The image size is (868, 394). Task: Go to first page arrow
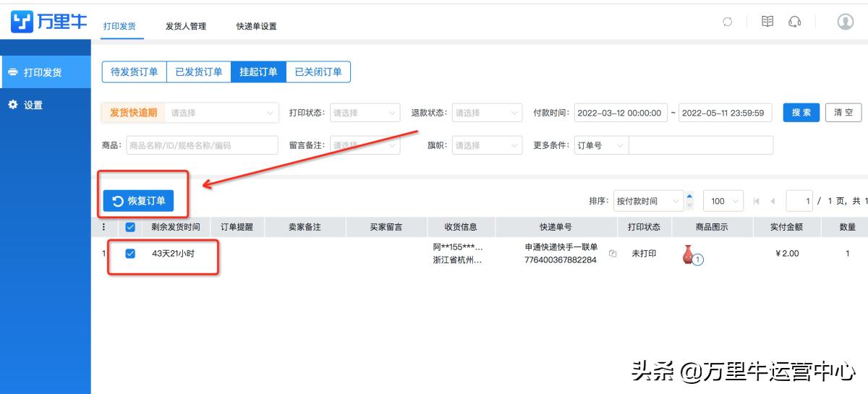(756, 201)
